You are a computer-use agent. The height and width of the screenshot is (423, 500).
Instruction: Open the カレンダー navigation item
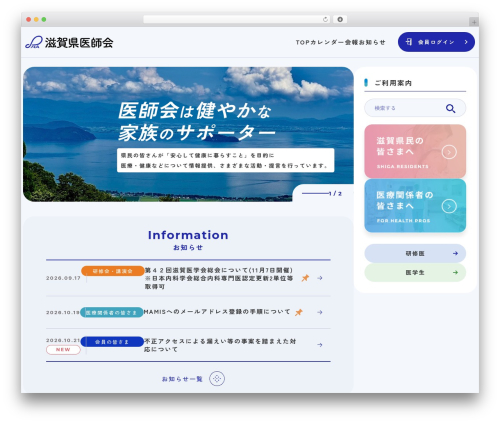pos(327,42)
